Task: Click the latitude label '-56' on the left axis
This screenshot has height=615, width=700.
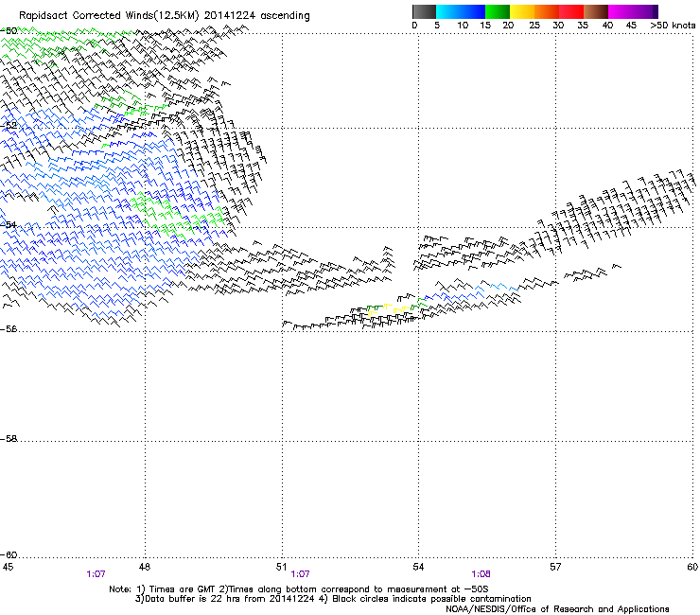Action: [x=9, y=329]
